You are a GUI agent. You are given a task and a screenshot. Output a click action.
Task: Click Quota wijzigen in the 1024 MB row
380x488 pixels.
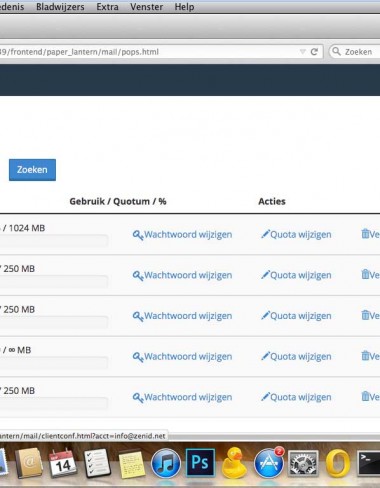[x=301, y=234]
